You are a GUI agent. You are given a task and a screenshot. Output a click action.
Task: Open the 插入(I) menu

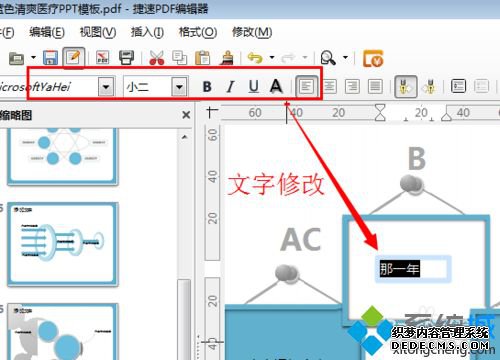(147, 32)
